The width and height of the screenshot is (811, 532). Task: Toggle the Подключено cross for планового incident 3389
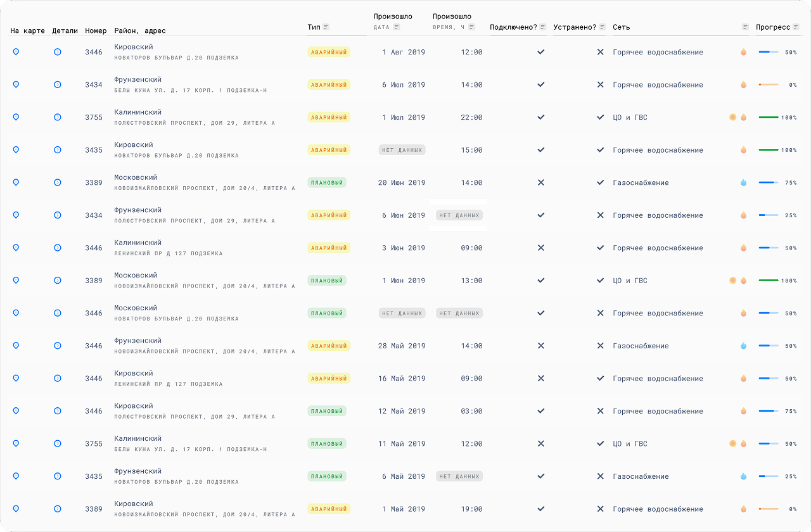541,182
